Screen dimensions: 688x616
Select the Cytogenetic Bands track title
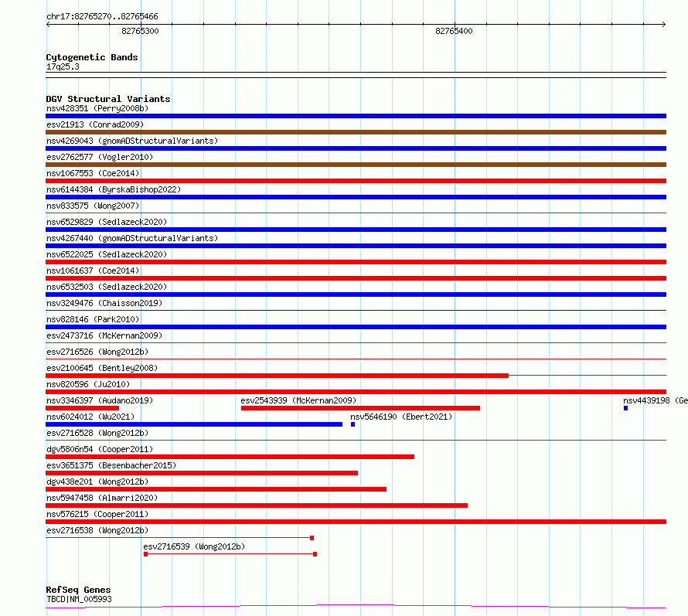(x=92, y=57)
